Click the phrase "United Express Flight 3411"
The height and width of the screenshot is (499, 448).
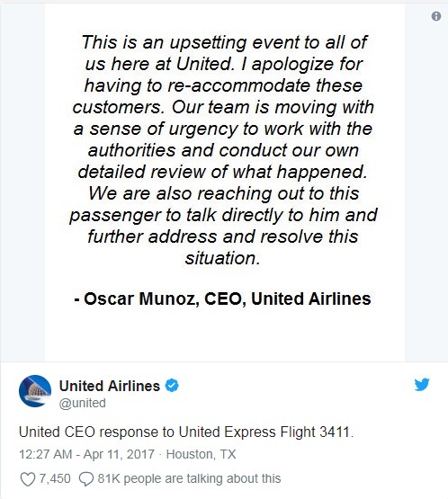pos(264,432)
